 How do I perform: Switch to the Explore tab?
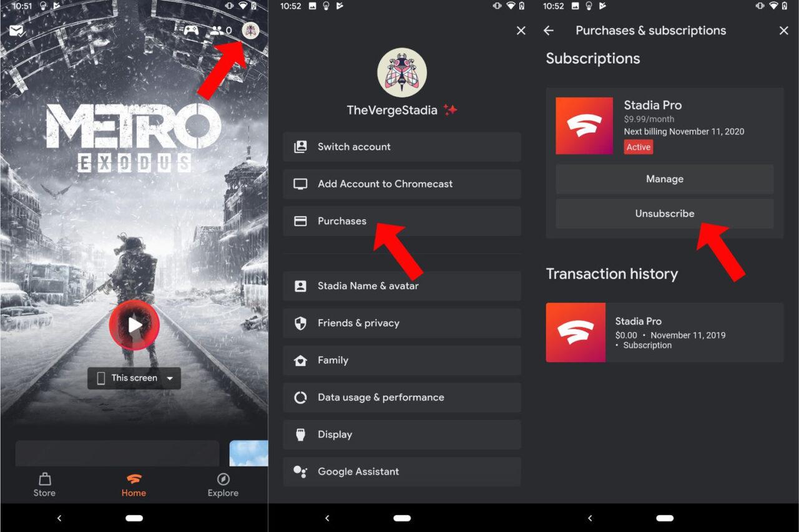[x=223, y=485]
